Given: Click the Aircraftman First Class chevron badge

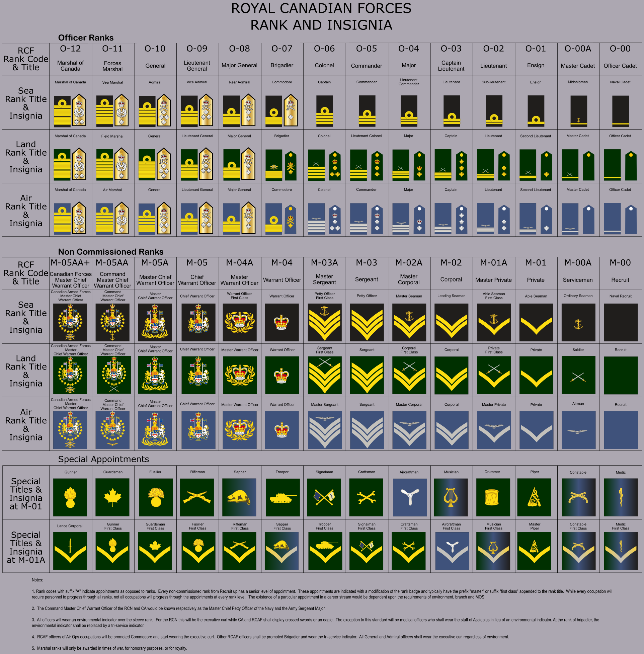Looking at the screenshot, I should coord(452,551).
